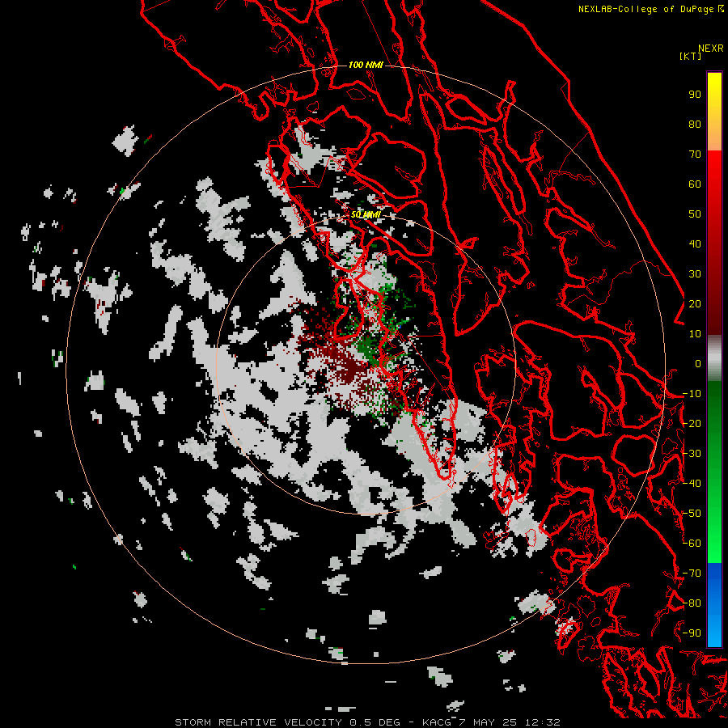
Task: Click the [KT] units label
Action: [x=690, y=56]
